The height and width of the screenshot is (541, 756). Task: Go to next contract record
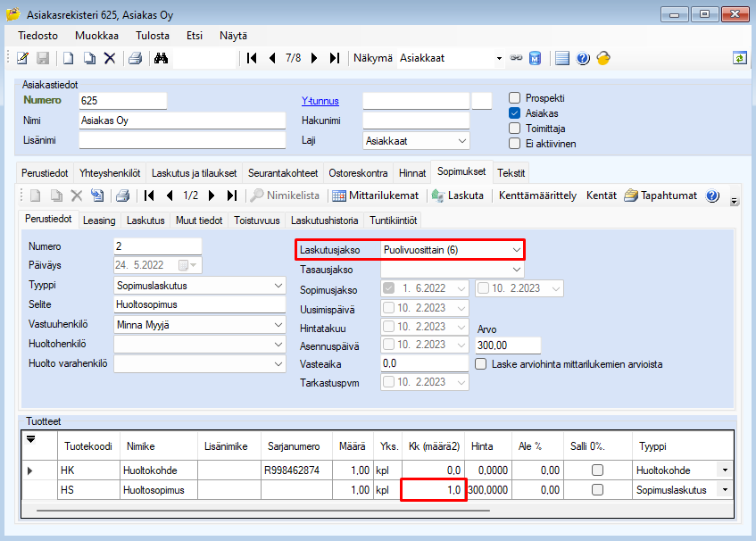[212, 196]
